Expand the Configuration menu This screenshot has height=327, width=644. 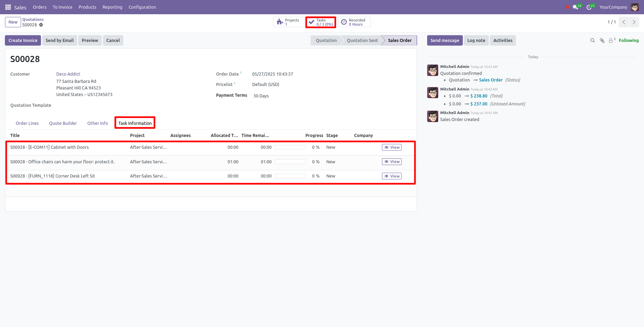pyautogui.click(x=142, y=7)
